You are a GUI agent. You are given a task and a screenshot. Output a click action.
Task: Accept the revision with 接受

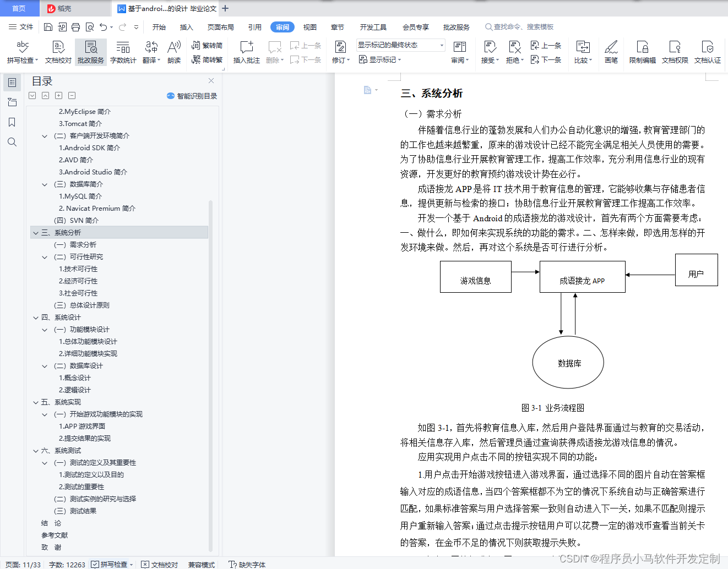tap(490, 52)
